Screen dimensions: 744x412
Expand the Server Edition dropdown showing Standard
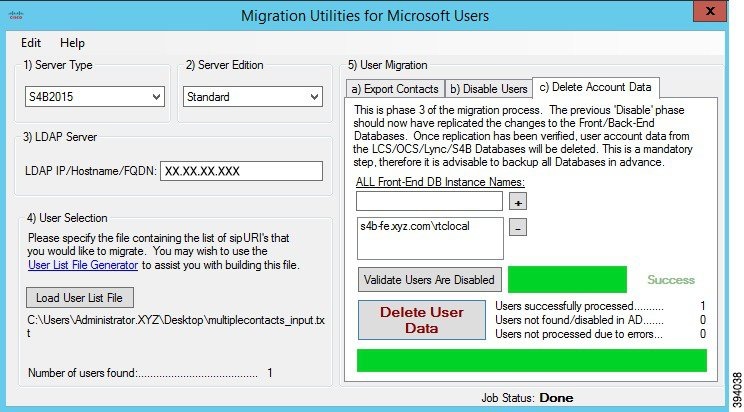(x=253, y=97)
